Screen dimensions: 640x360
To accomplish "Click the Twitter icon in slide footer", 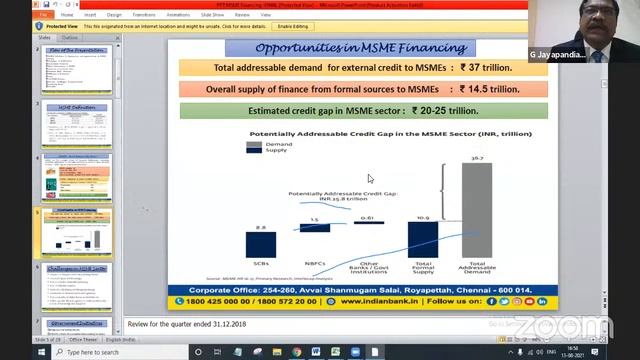I will 504,301.
